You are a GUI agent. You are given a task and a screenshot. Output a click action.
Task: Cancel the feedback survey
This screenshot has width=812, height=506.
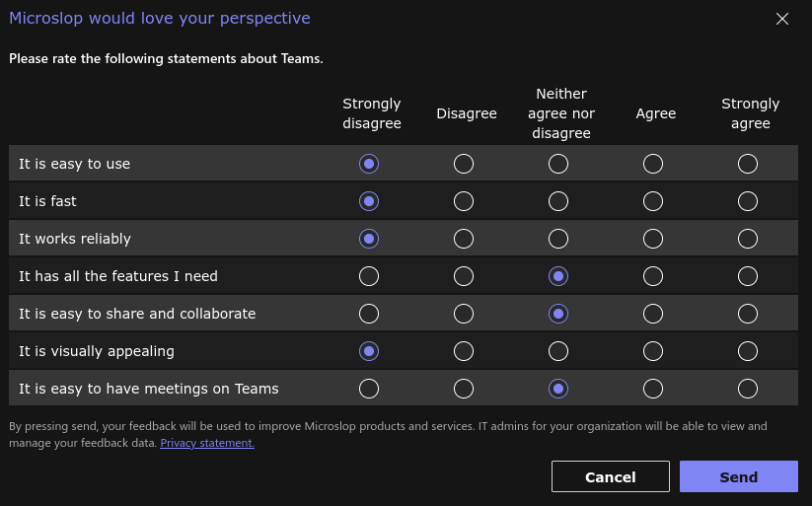click(610, 476)
